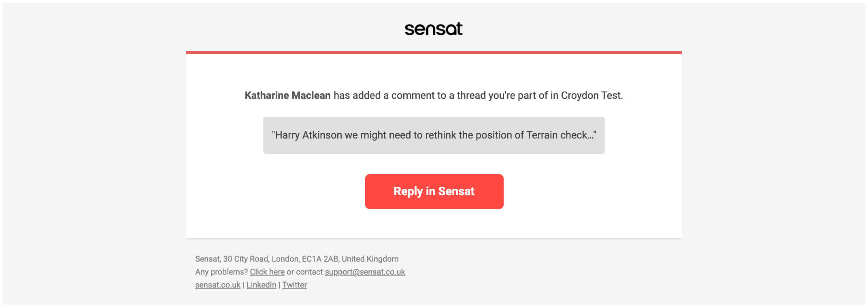This screenshot has width=868, height=307.
Task: Click the support@sensat.co.uk email link
Action: pyautogui.click(x=365, y=272)
